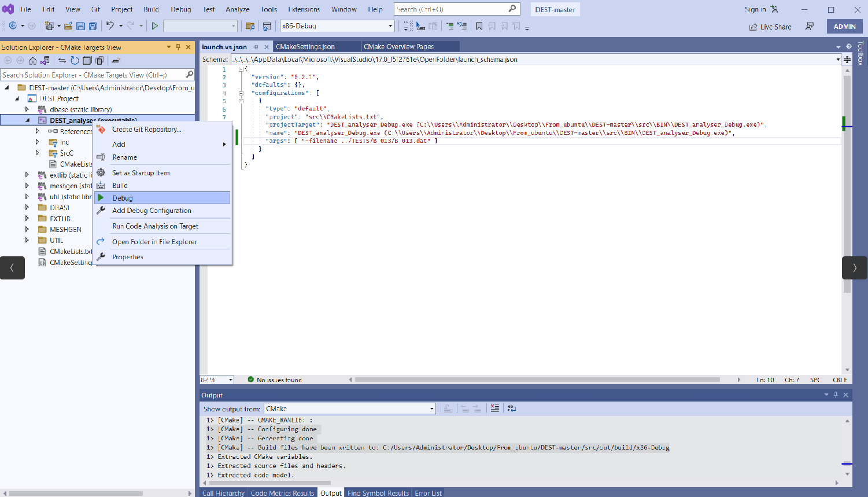Click the Search Solution Explorer input field
The image size is (868, 497).
[x=93, y=75]
